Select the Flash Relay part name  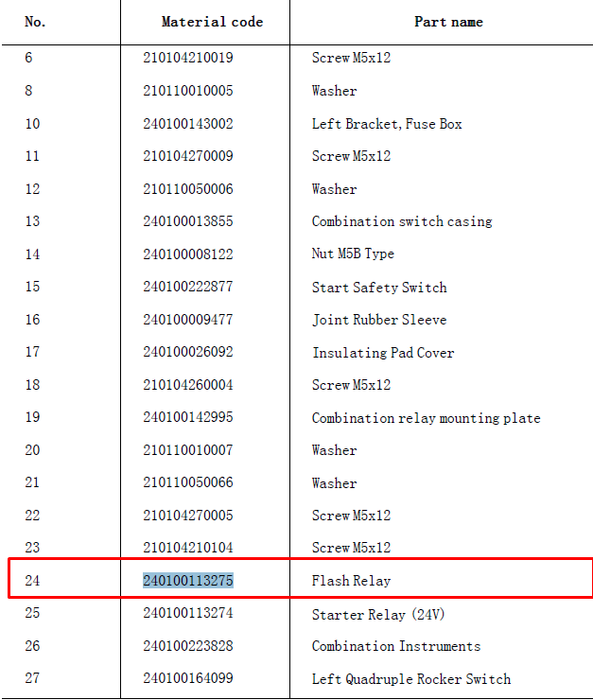coord(351,581)
